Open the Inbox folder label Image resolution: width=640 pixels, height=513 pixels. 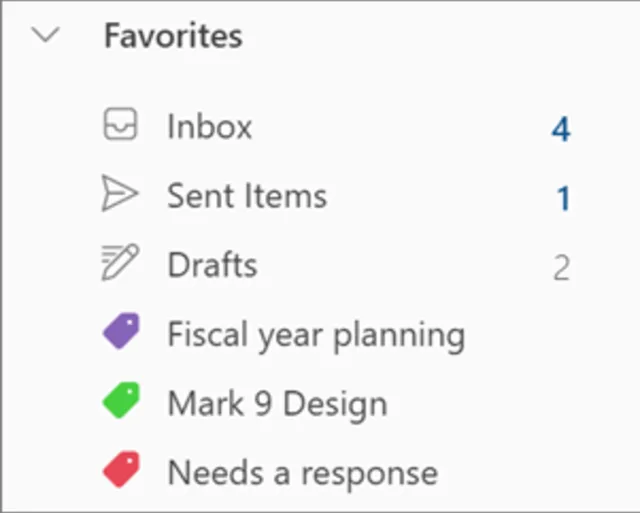click(x=210, y=127)
